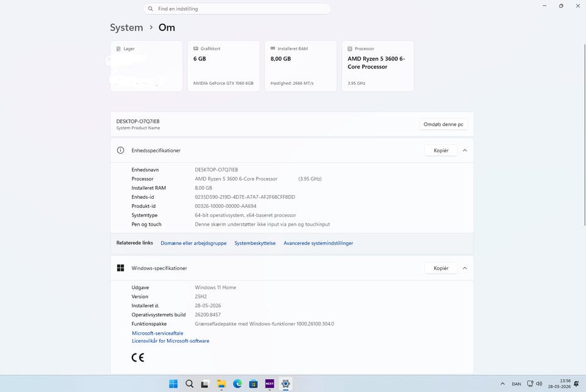The image size is (586, 392).
Task: Select the Systemtype value 64-bit operativsystem
Action: click(x=245, y=215)
